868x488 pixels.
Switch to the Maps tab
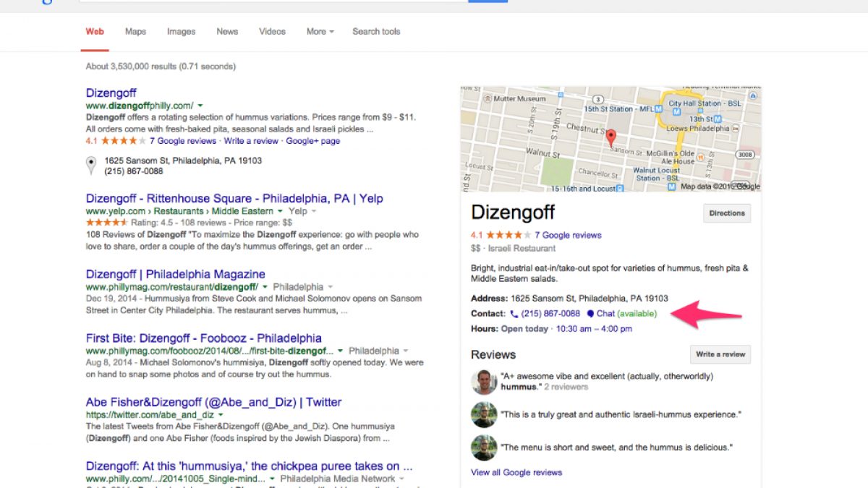tap(135, 32)
